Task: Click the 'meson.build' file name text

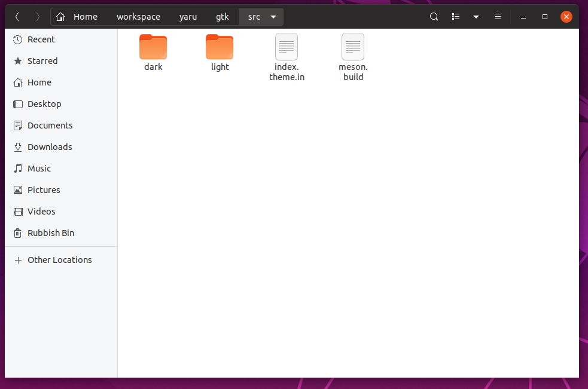Action: point(354,72)
